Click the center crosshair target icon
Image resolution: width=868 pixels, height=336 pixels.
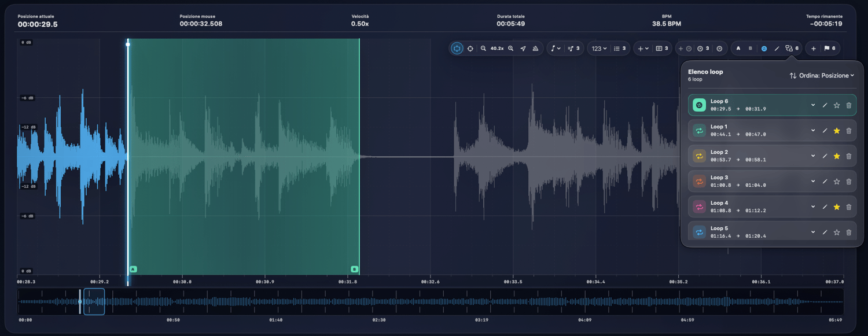(470, 49)
